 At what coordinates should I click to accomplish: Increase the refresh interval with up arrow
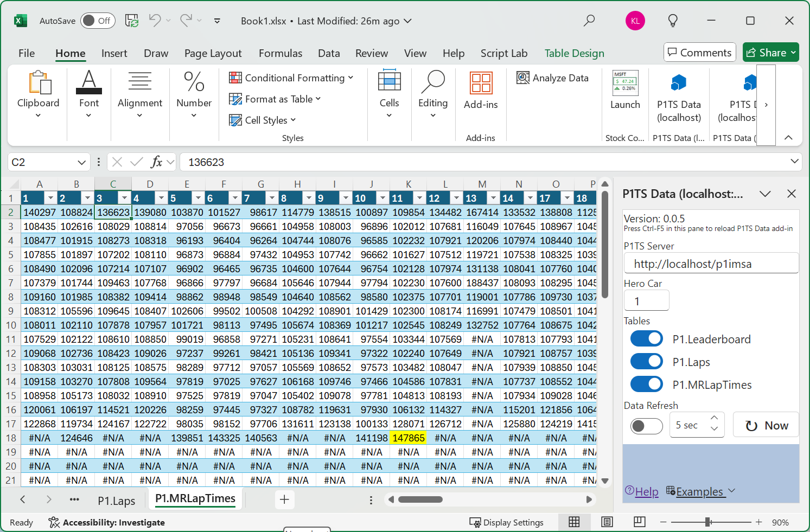714,418
